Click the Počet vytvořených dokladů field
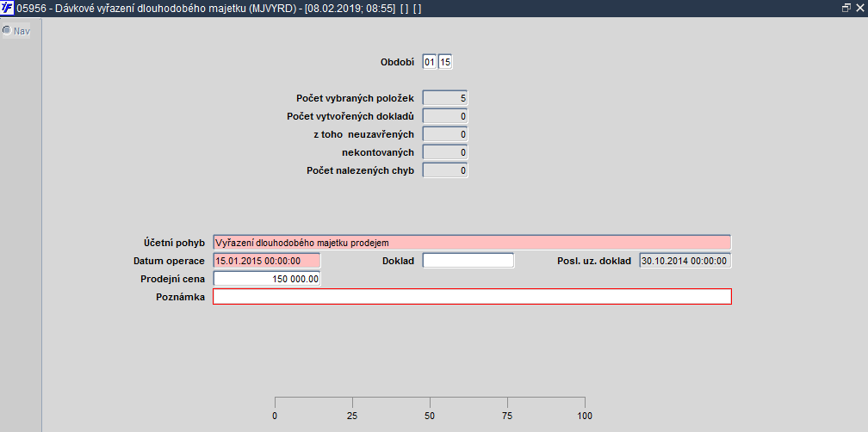This screenshot has height=432, width=868. [445, 116]
